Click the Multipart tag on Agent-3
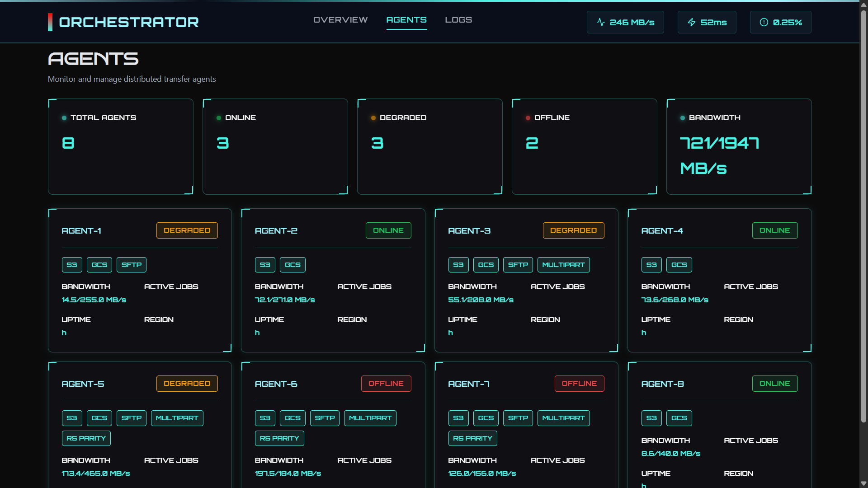Image resolution: width=868 pixels, height=488 pixels. tap(563, 265)
